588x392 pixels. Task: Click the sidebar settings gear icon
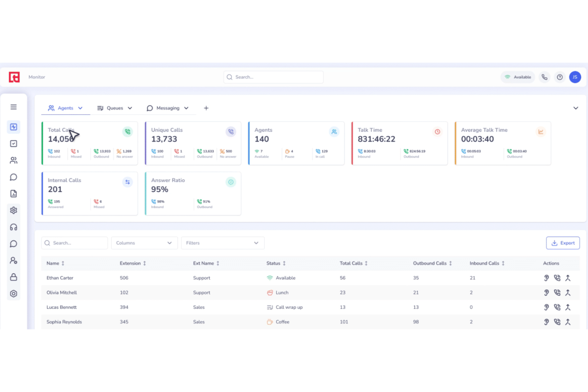[x=14, y=210]
